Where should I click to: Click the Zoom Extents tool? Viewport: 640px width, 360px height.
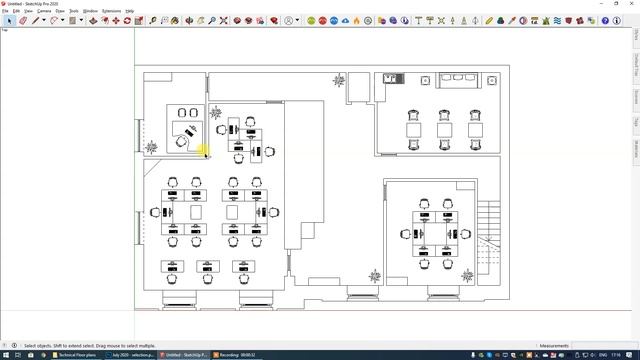[223, 20]
